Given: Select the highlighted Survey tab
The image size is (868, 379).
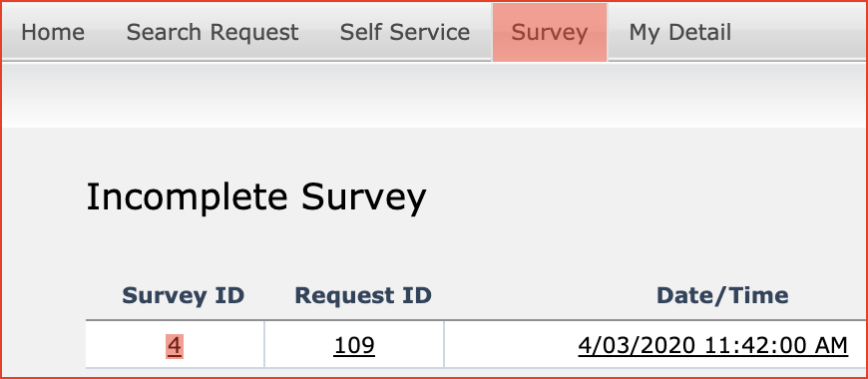Looking at the screenshot, I should pyautogui.click(x=549, y=32).
